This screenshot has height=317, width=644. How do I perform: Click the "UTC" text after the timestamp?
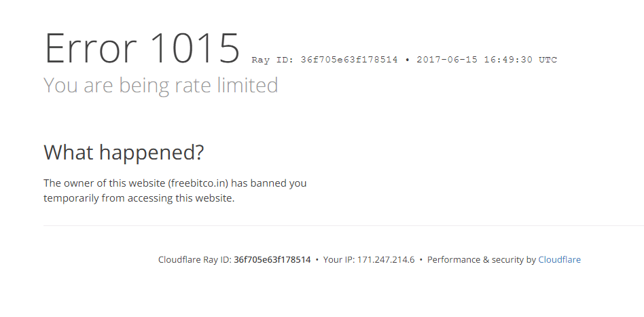pos(548,60)
